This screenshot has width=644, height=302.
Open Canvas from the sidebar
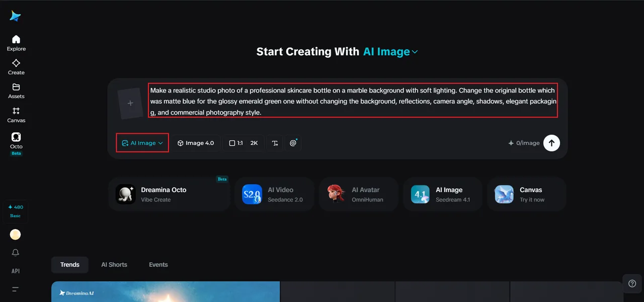click(16, 115)
